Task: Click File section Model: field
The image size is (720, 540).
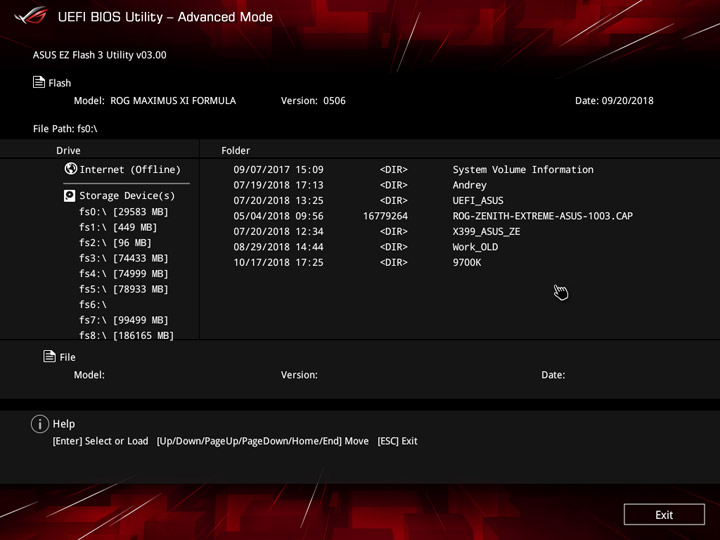Action: pyautogui.click(x=89, y=375)
